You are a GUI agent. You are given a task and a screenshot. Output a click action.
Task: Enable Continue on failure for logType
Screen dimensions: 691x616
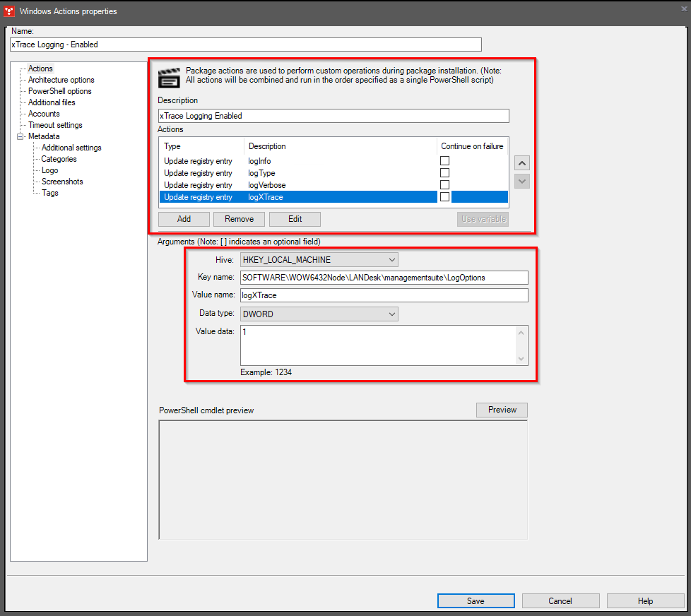tap(444, 173)
